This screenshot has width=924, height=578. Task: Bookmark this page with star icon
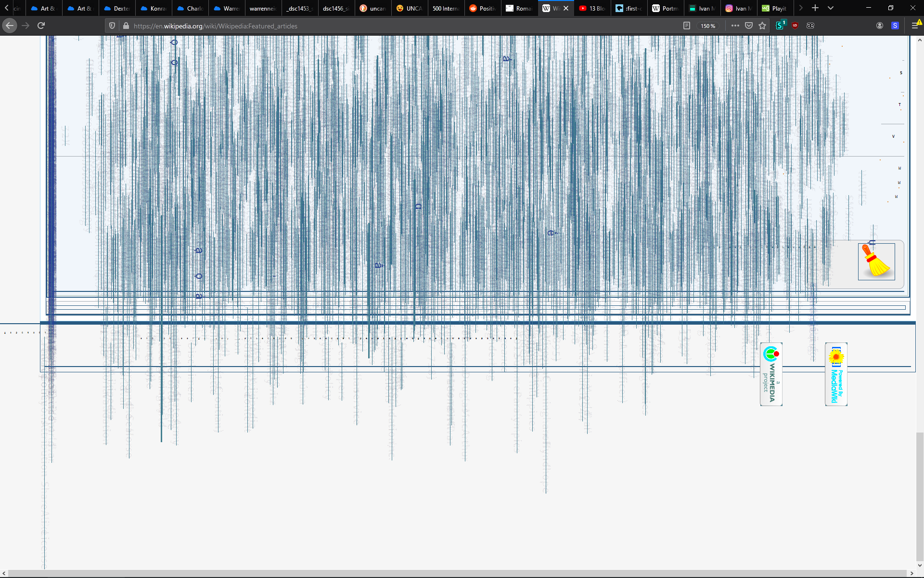pyautogui.click(x=762, y=26)
